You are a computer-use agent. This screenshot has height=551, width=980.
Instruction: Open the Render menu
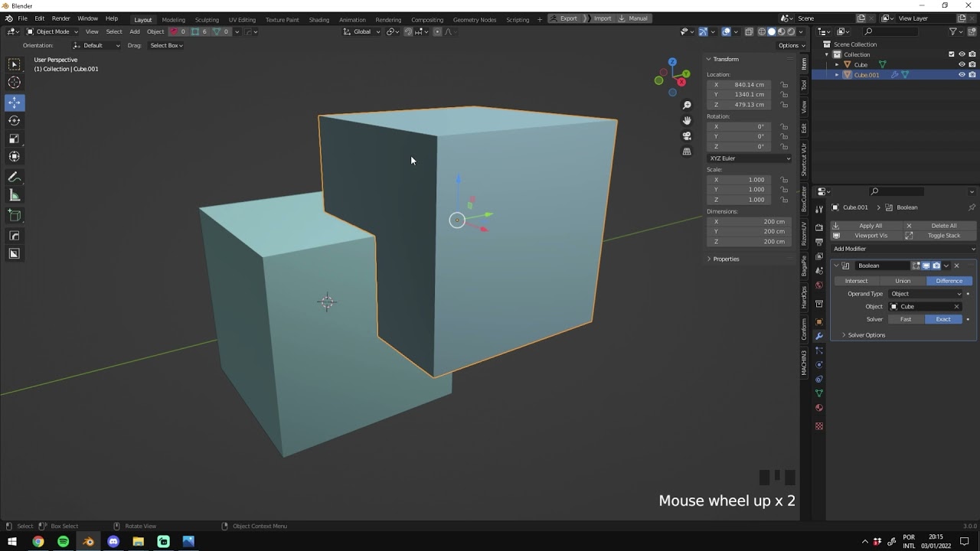coord(61,18)
